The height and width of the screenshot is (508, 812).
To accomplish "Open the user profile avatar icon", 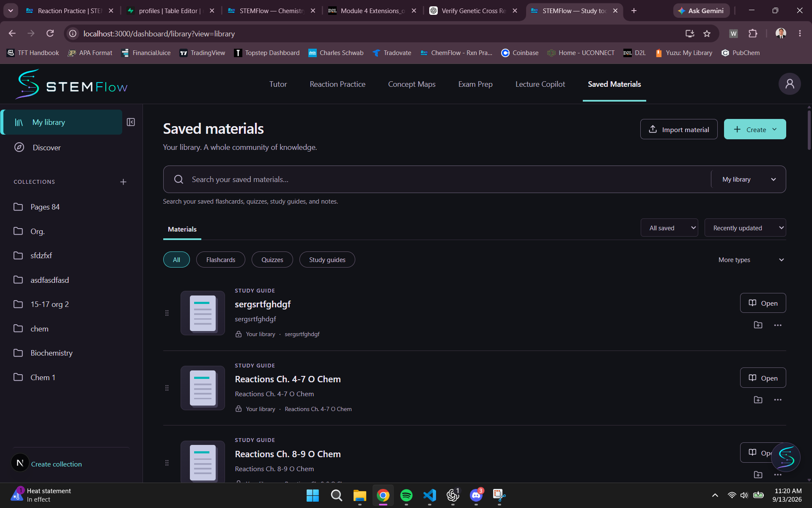I will coord(789,84).
